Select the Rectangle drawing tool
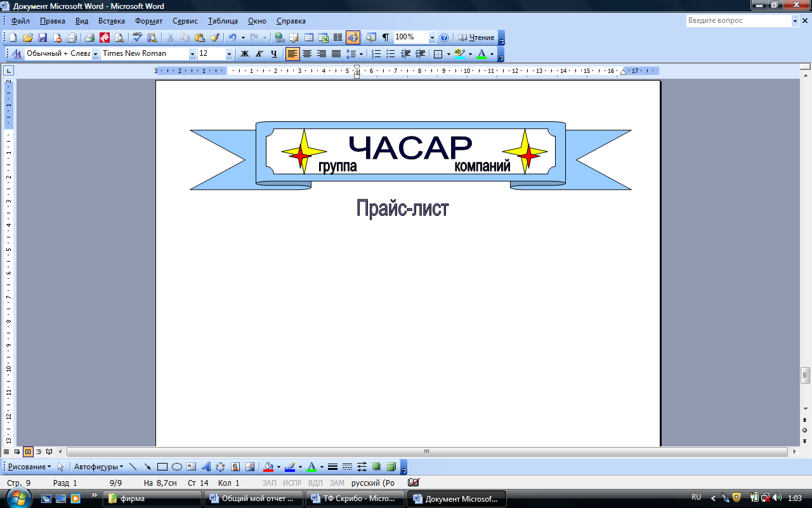 pyautogui.click(x=162, y=467)
